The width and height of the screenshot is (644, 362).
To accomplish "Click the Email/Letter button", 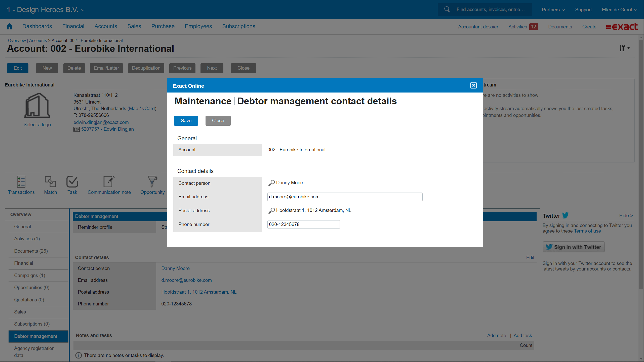I will point(106,68).
